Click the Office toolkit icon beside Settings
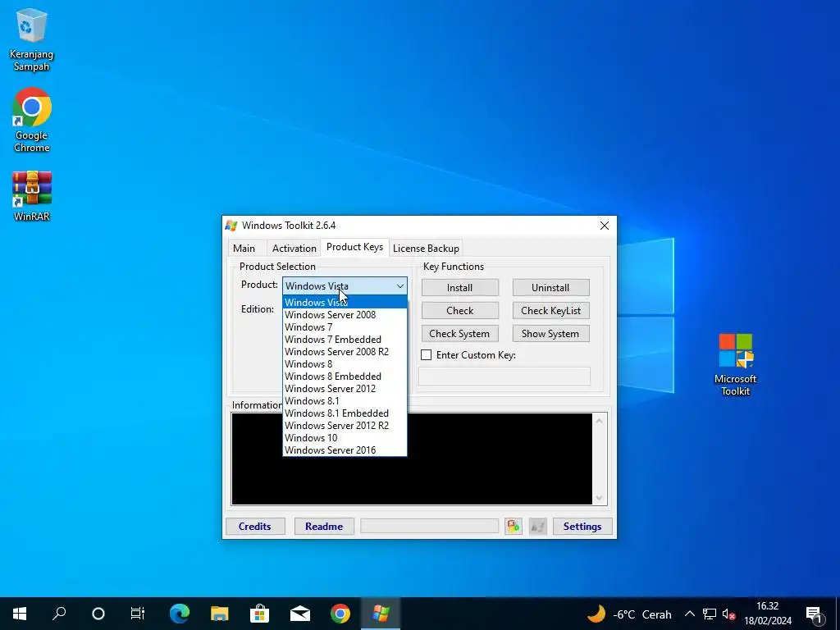 tap(514, 526)
